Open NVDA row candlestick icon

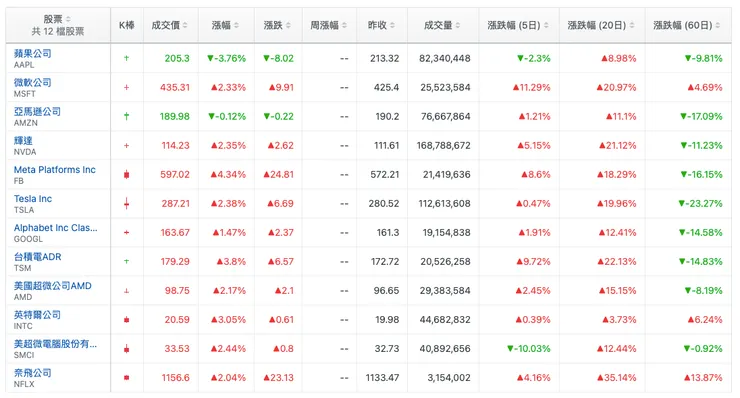(x=126, y=145)
